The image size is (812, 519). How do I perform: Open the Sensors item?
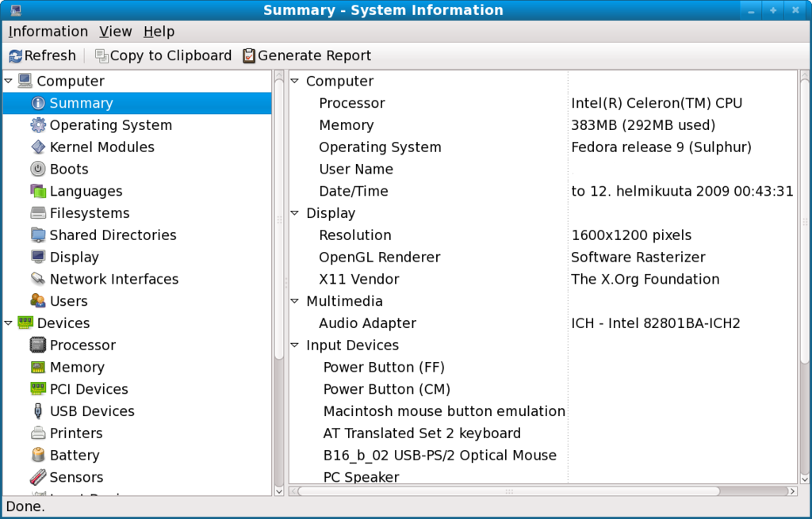point(76,477)
